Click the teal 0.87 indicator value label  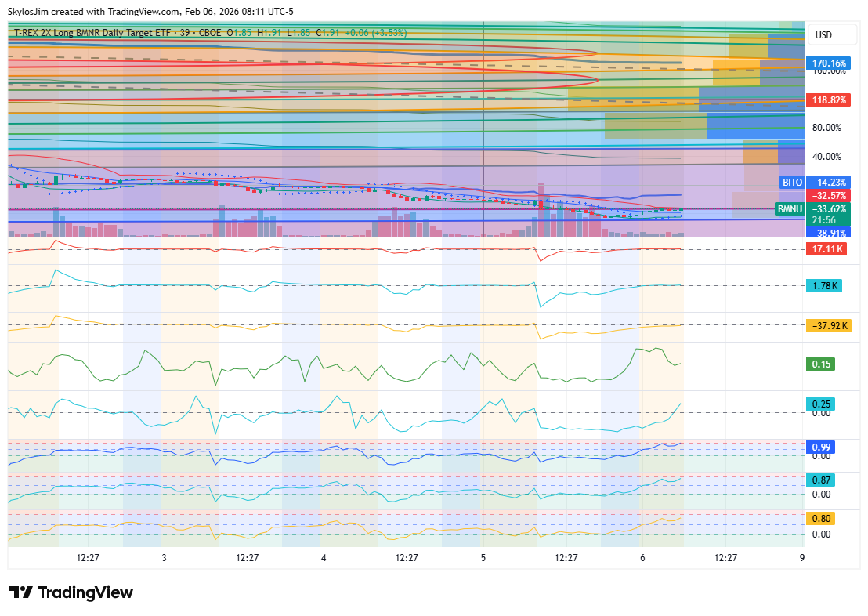(x=822, y=480)
